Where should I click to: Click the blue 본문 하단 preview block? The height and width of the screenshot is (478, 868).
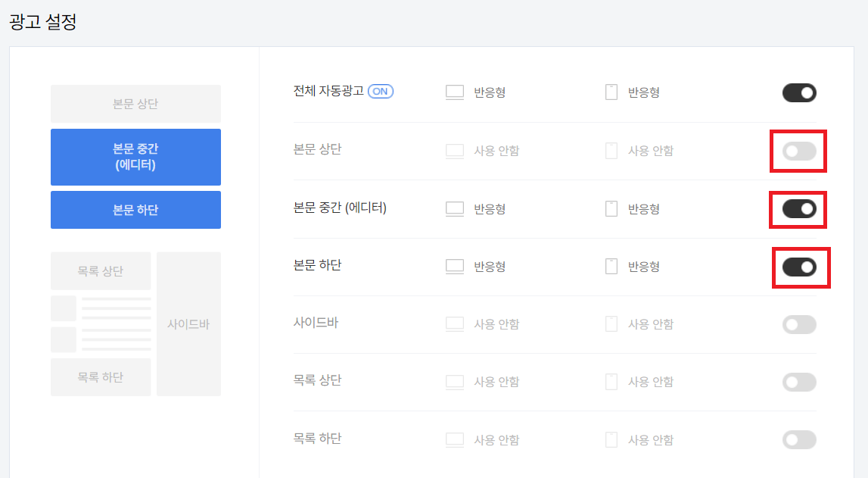click(135, 210)
